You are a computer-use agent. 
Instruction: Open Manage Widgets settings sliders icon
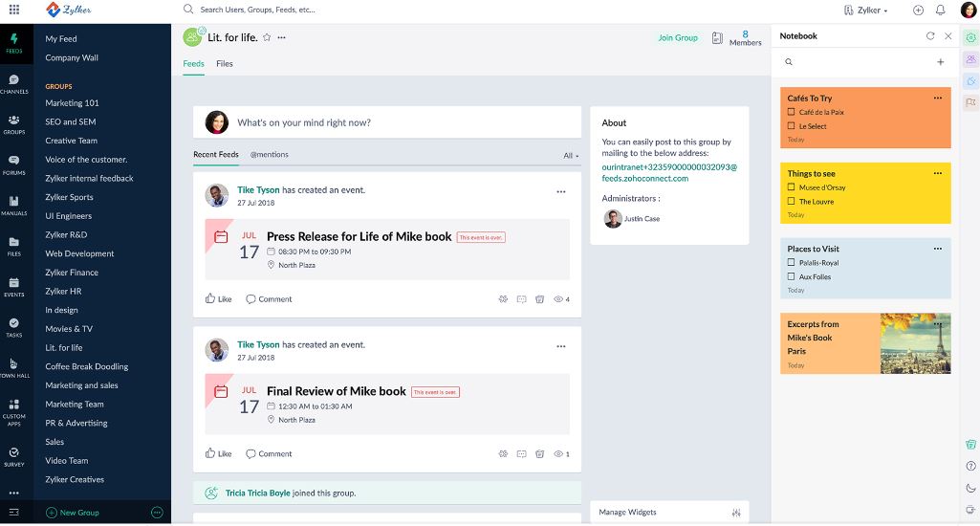coord(736,513)
